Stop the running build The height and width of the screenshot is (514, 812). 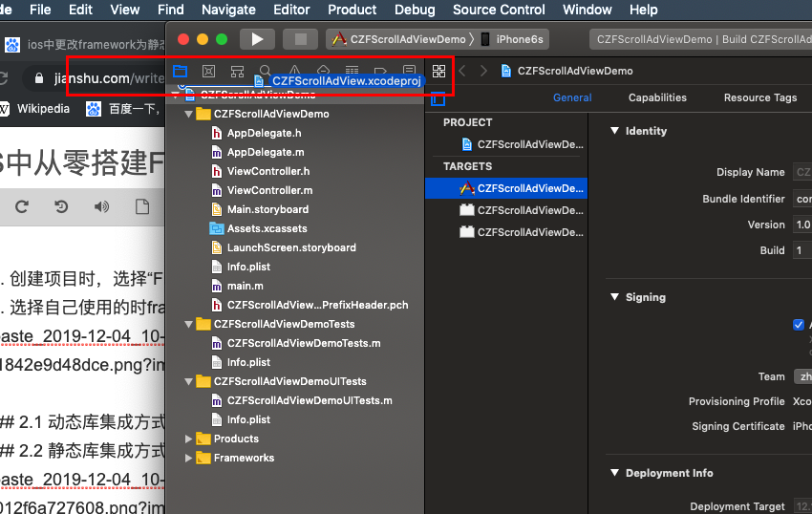pyautogui.click(x=300, y=39)
